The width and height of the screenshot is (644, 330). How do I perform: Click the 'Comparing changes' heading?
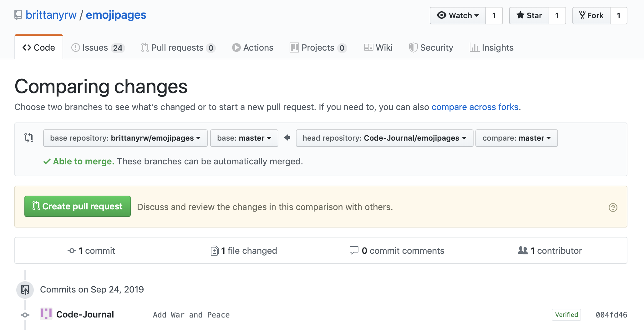click(x=101, y=87)
